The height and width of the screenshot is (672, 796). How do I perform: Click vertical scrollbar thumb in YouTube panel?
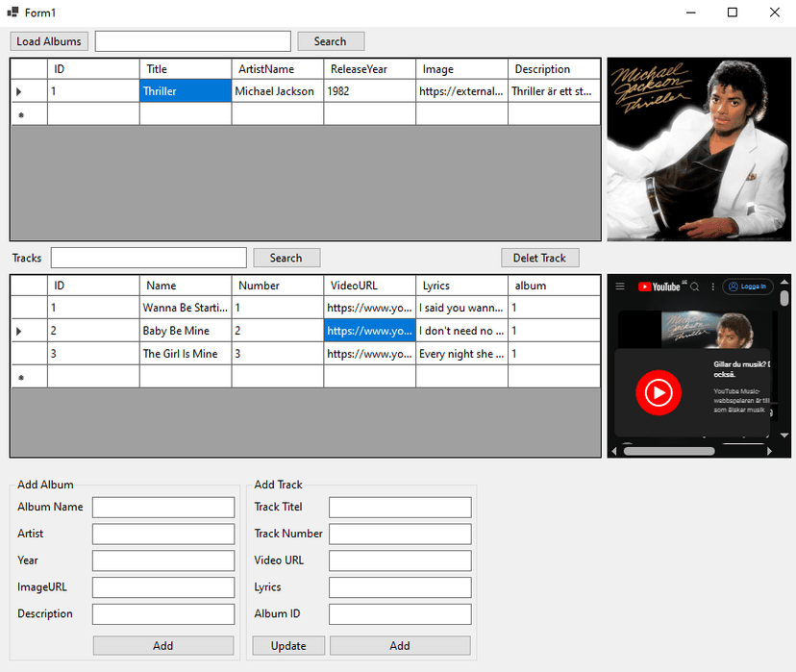[784, 298]
